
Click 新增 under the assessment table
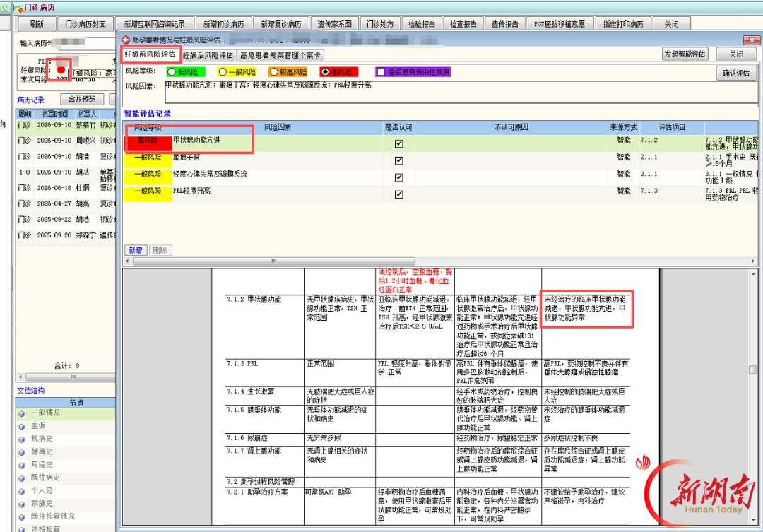(135, 250)
